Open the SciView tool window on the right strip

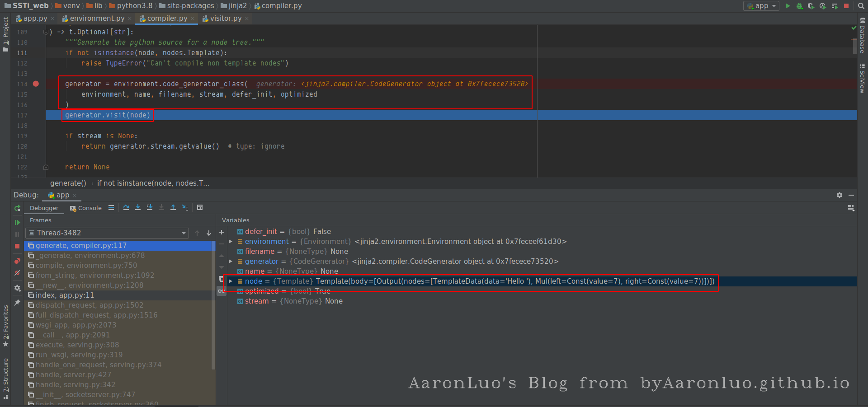point(863,78)
